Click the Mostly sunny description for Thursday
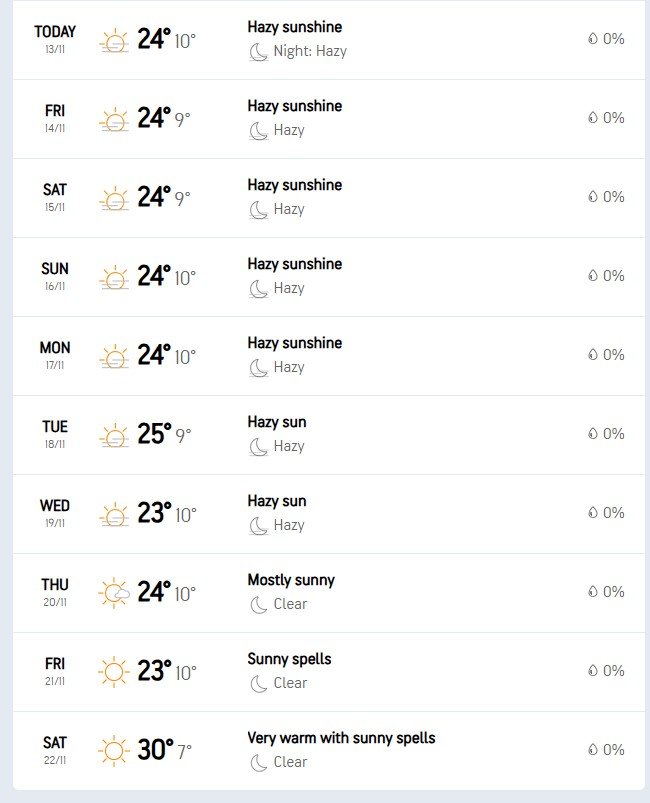Image resolution: width=650 pixels, height=803 pixels. (x=291, y=580)
